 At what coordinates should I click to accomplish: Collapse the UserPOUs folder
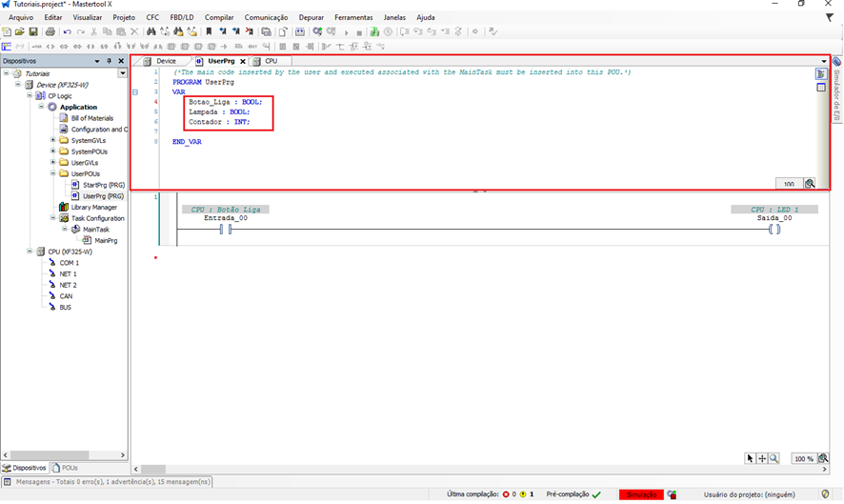[53, 173]
